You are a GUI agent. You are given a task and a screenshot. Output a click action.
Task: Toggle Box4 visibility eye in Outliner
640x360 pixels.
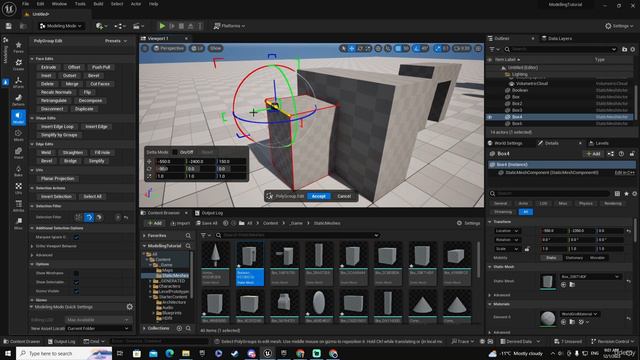(x=490, y=117)
